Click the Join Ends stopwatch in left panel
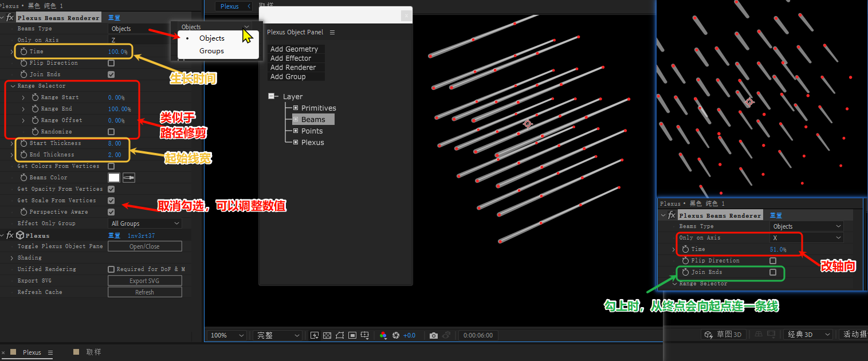Viewport: 868px width, 361px height. point(23,74)
